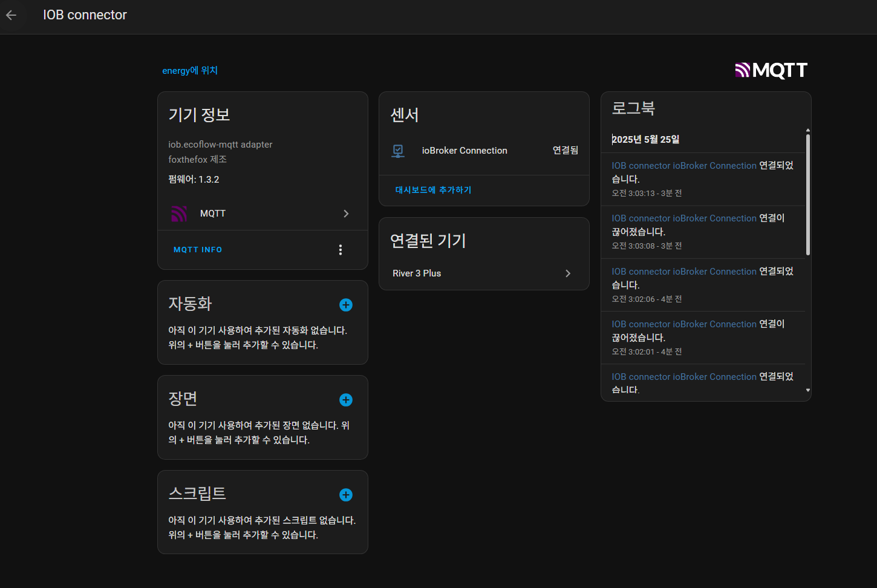The width and height of the screenshot is (877, 588).
Task: Open River 3 Plus chevron arrow
Action: [567, 273]
